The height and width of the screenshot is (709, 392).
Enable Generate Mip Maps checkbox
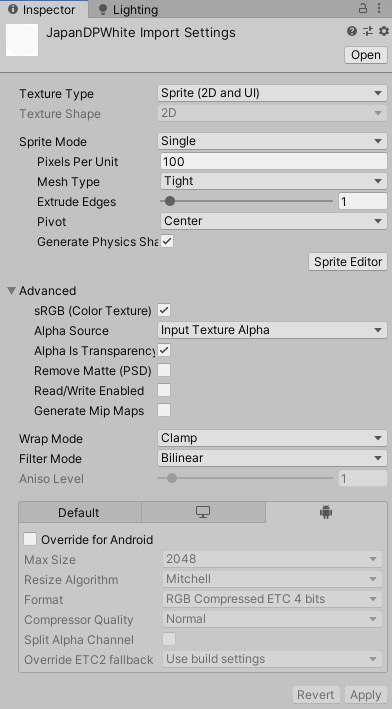[x=164, y=410]
